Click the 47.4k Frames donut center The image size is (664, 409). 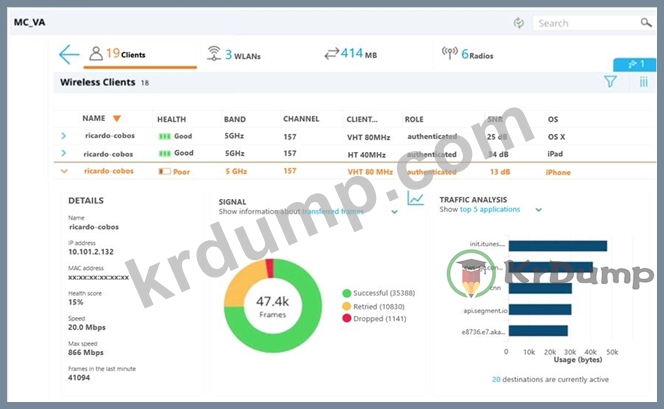coord(272,306)
